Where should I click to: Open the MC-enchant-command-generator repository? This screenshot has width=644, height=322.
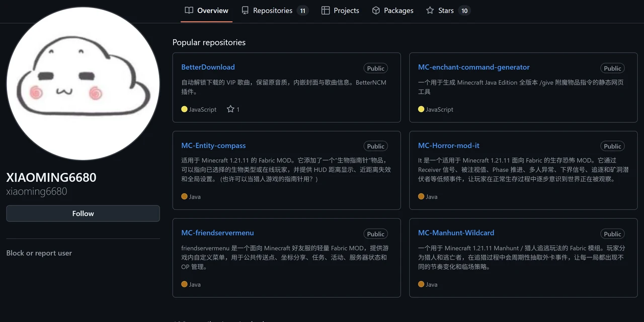[x=473, y=67]
